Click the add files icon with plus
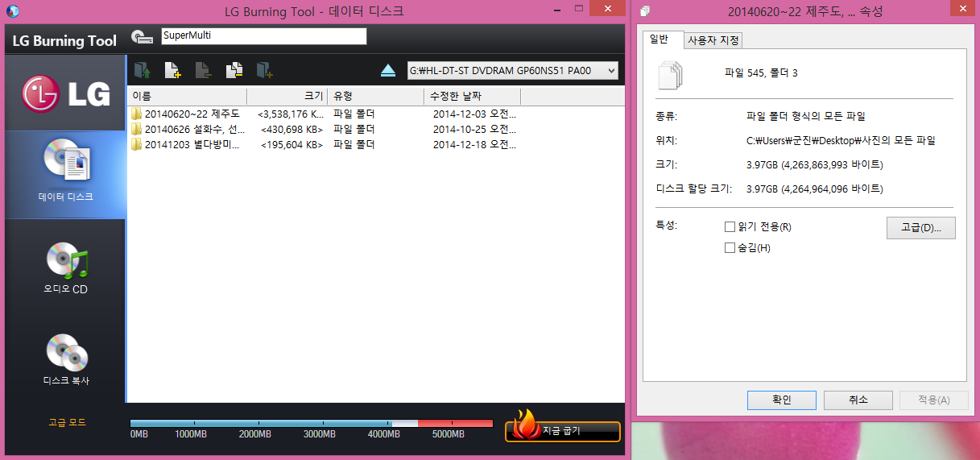The image size is (980, 460). tap(173, 71)
